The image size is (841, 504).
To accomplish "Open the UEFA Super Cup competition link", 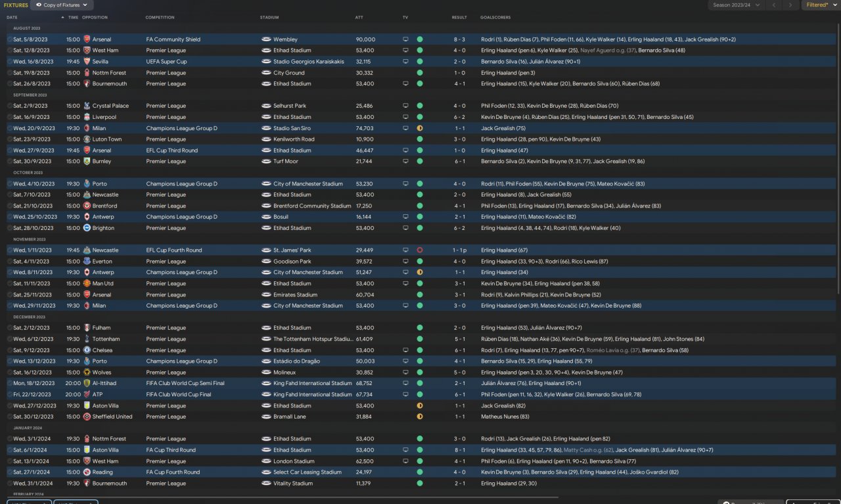I will click(x=166, y=62).
